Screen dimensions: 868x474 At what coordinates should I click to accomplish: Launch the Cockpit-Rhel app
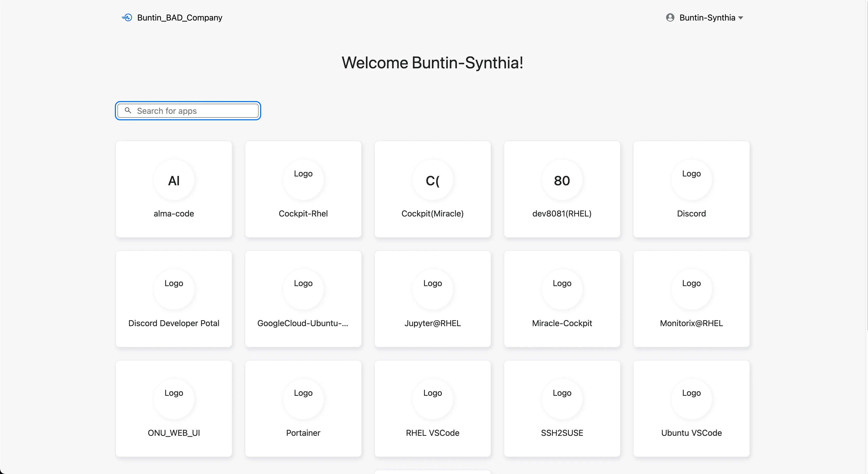click(303, 214)
